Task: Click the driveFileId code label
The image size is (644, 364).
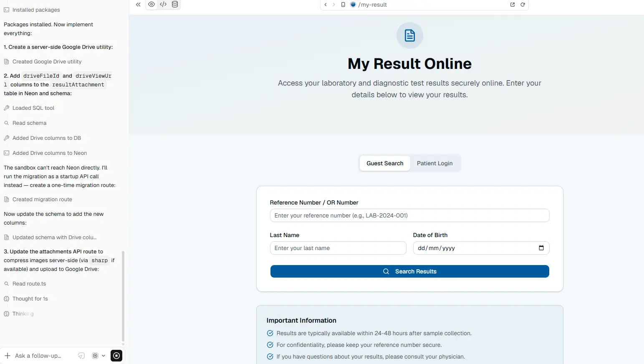Action: click(x=41, y=76)
